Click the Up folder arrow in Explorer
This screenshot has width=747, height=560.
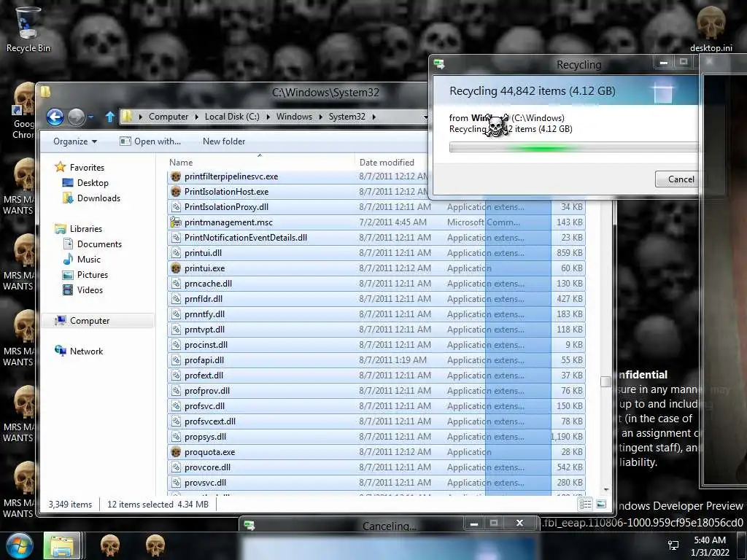pyautogui.click(x=109, y=117)
